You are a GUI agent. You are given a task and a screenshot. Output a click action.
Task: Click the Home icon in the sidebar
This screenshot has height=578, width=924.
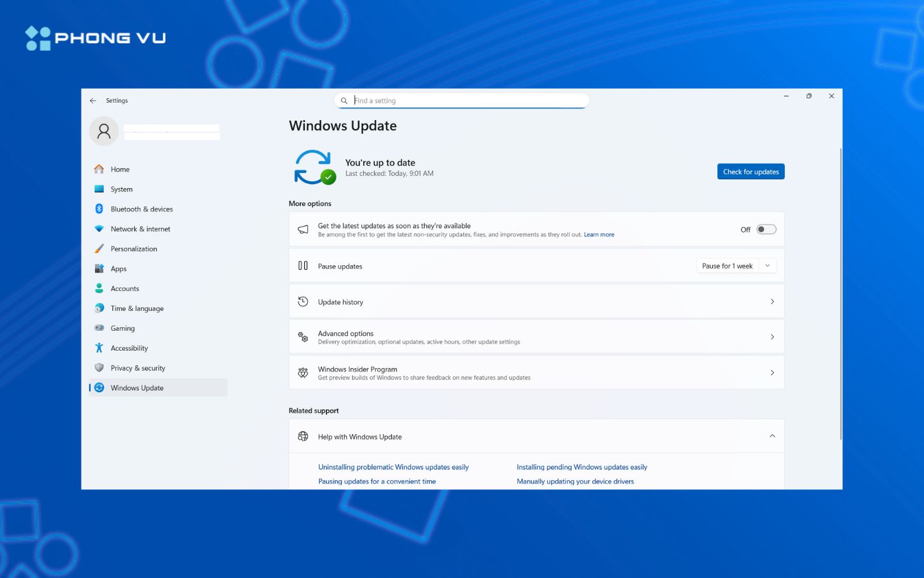click(99, 169)
